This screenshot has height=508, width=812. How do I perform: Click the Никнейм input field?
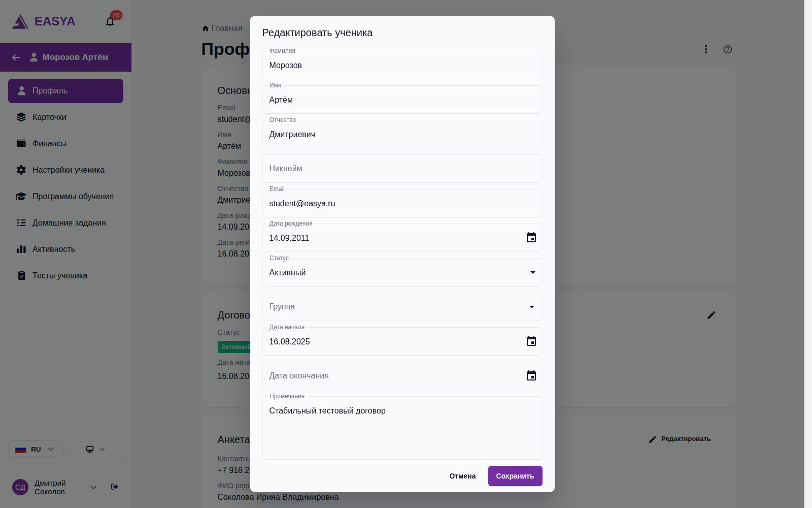pyautogui.click(x=402, y=169)
